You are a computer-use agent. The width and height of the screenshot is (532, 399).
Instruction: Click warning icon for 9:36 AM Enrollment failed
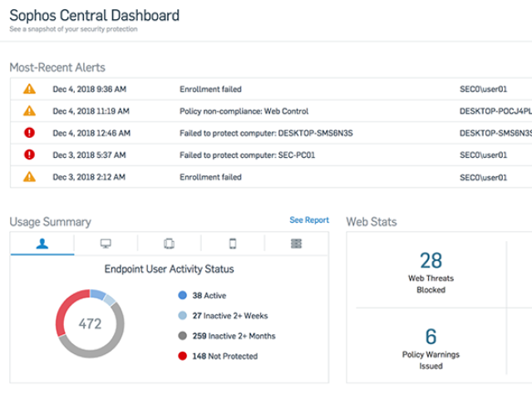29,89
